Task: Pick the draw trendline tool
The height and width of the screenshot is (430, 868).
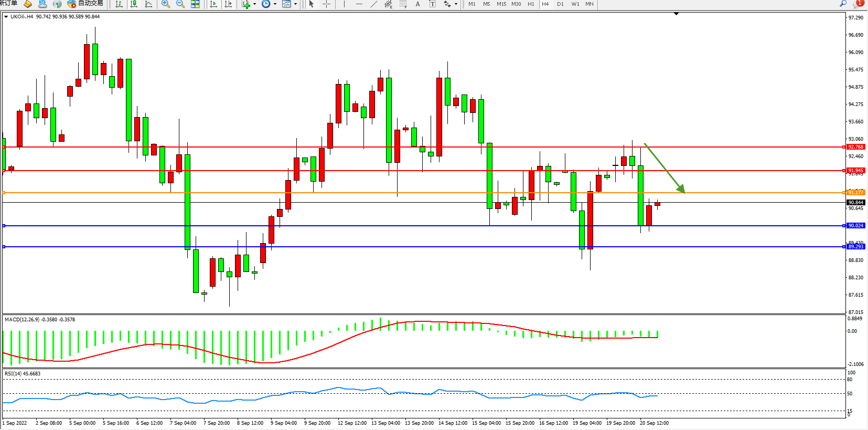Action: click(373, 4)
